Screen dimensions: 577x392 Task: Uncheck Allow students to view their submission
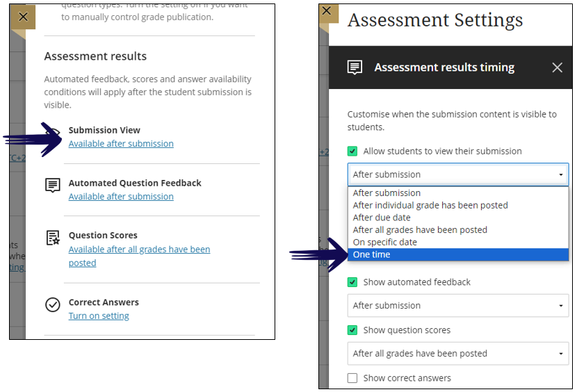point(352,151)
